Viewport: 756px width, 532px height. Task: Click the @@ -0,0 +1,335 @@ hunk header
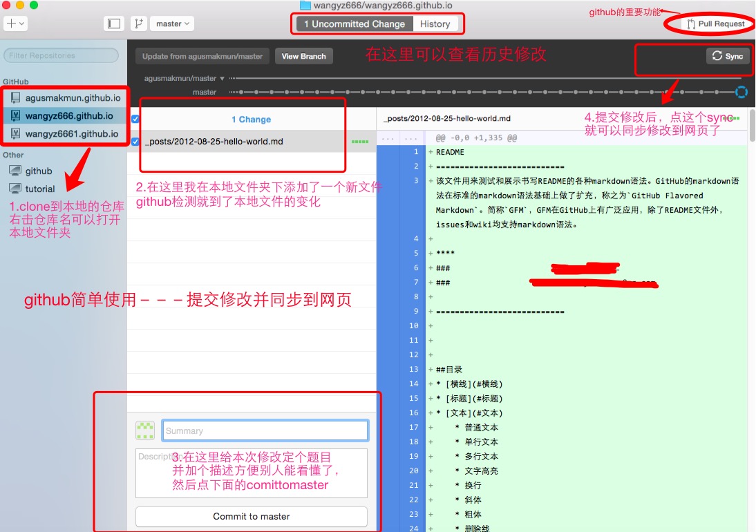(x=476, y=137)
